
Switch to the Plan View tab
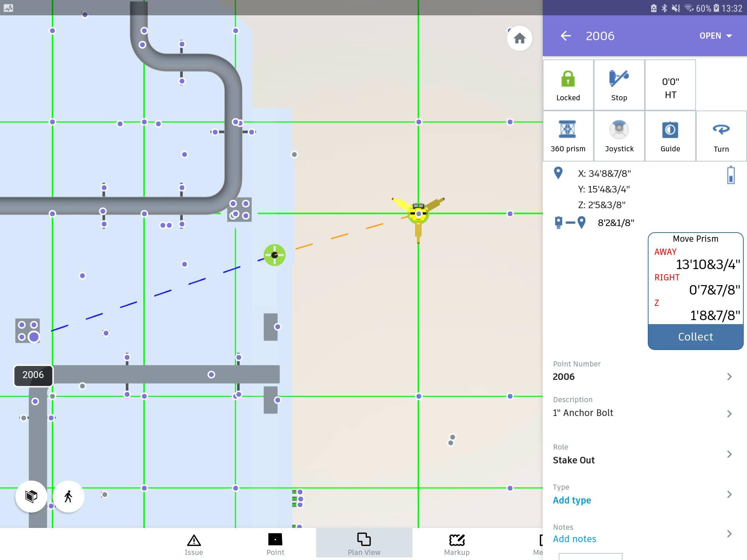click(364, 543)
